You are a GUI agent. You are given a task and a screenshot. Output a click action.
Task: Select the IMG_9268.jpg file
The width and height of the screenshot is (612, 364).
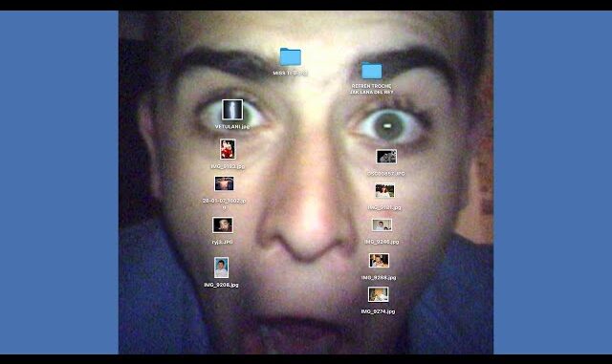tap(379, 261)
